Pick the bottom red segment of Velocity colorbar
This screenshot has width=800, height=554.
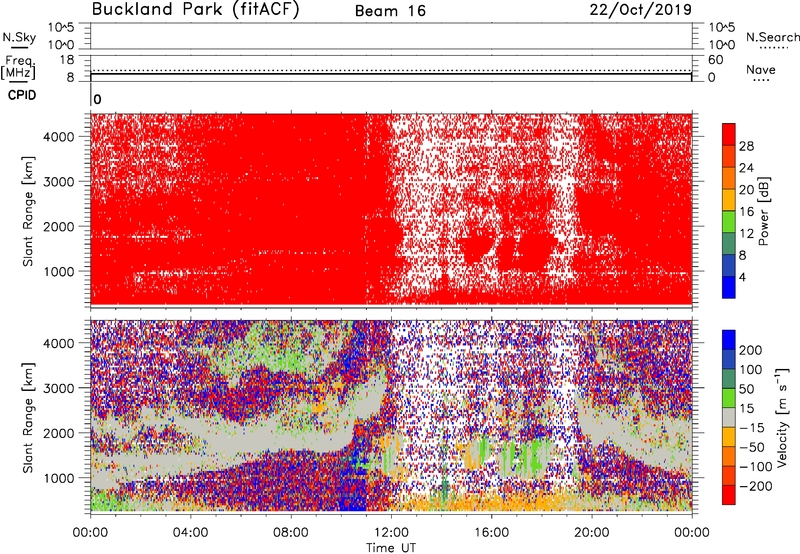tap(729, 495)
